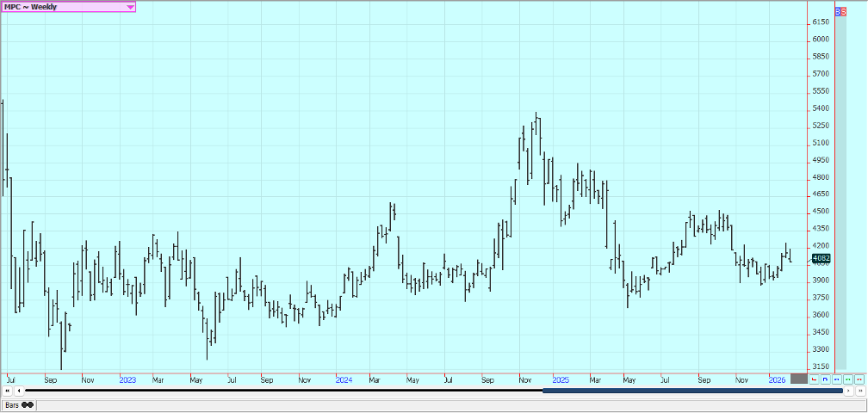Click the red arrow chart tool icon

tap(815, 379)
